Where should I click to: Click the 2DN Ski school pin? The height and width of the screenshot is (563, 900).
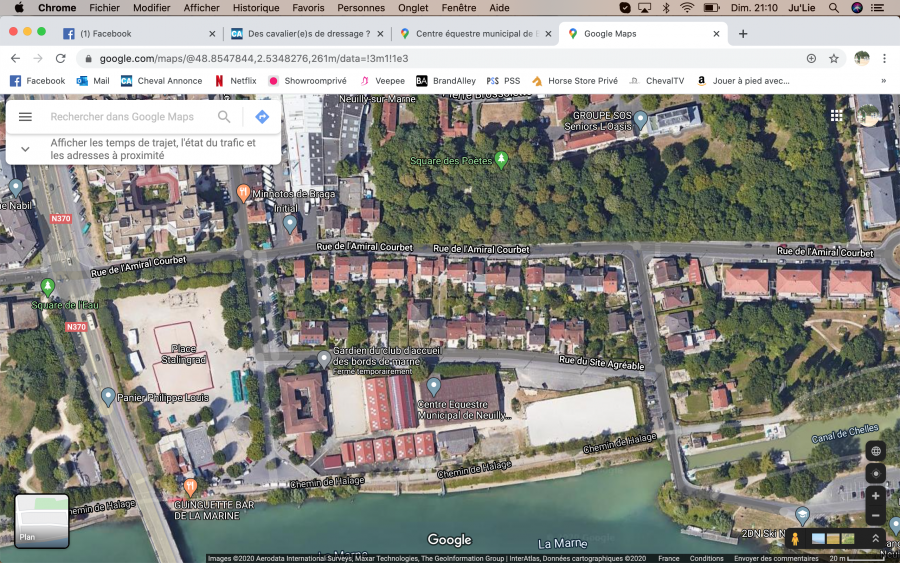tap(802, 514)
